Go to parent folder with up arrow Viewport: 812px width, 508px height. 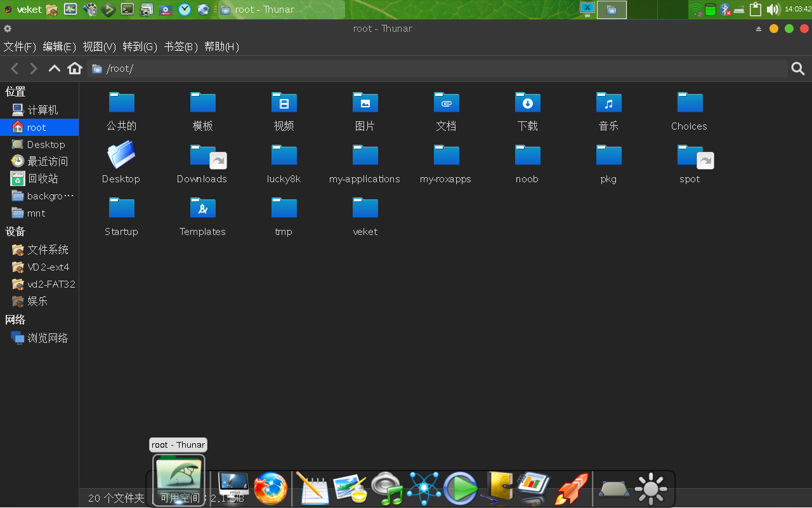click(x=55, y=68)
